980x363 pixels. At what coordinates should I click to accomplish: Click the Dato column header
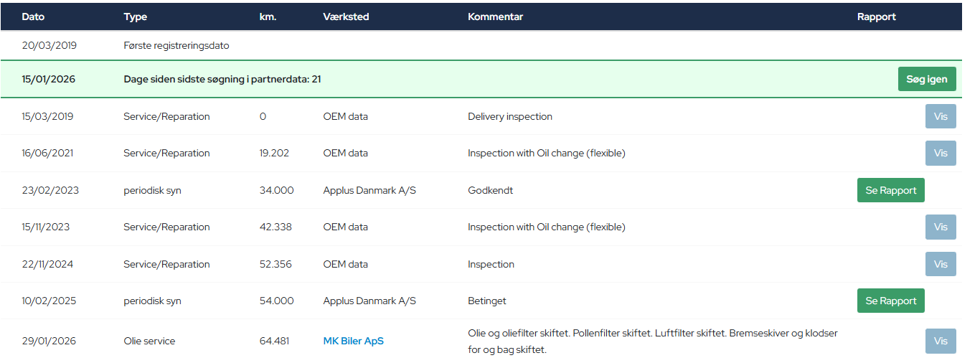(33, 16)
